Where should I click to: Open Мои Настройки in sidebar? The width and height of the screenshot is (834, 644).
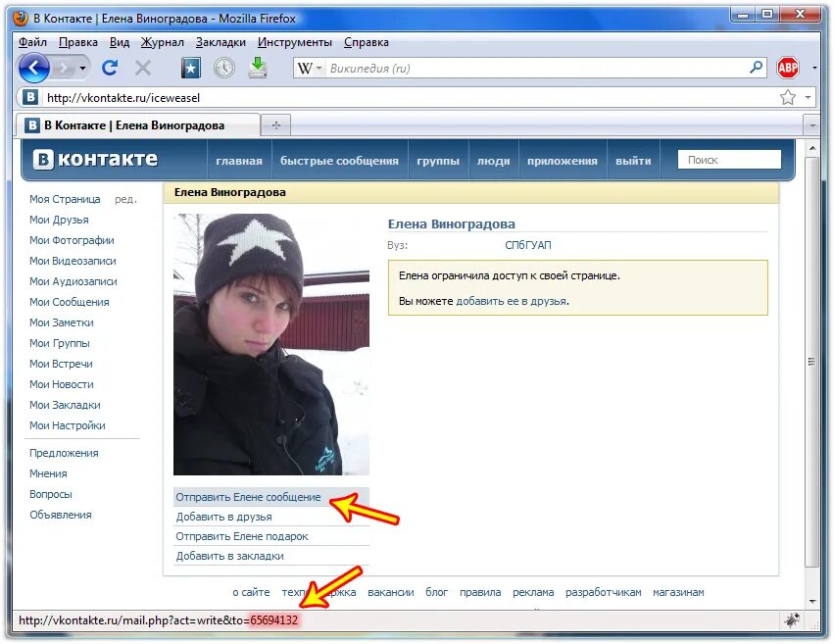point(68,425)
